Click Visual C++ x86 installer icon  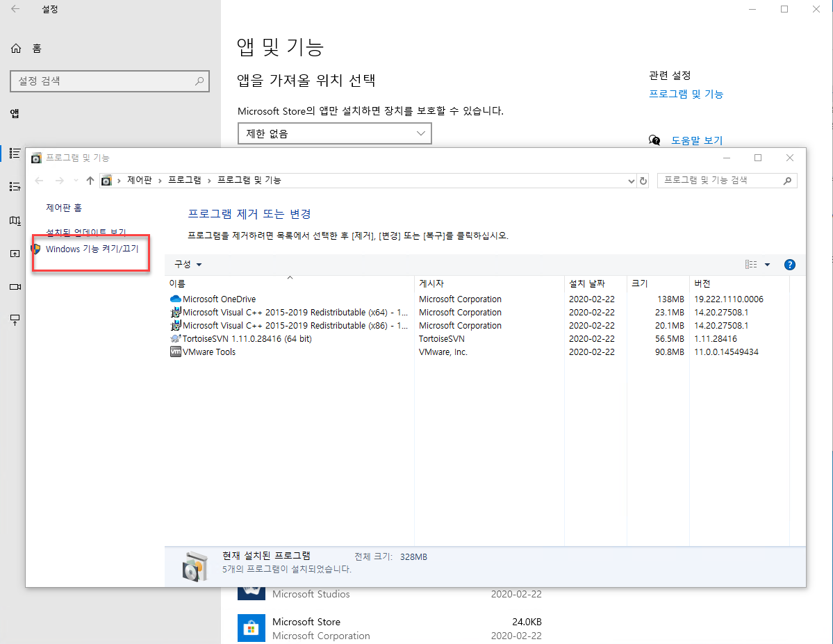[175, 326]
